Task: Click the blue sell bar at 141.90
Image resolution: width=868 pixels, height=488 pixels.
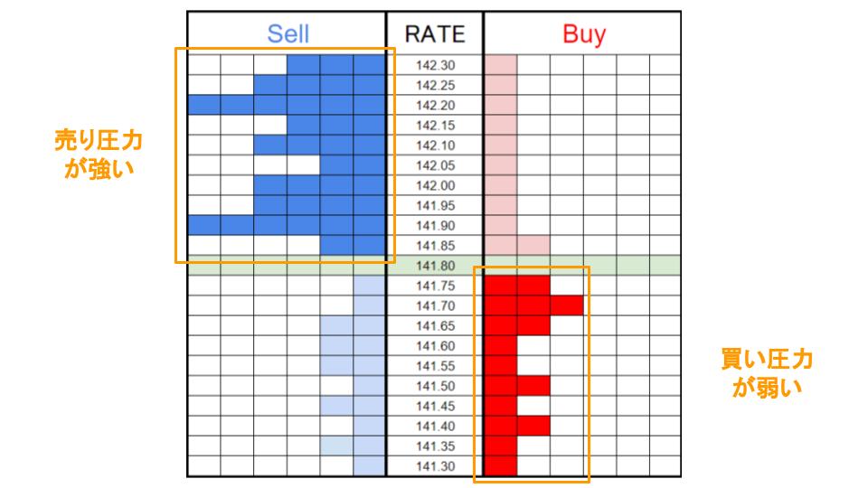Action: click(288, 225)
